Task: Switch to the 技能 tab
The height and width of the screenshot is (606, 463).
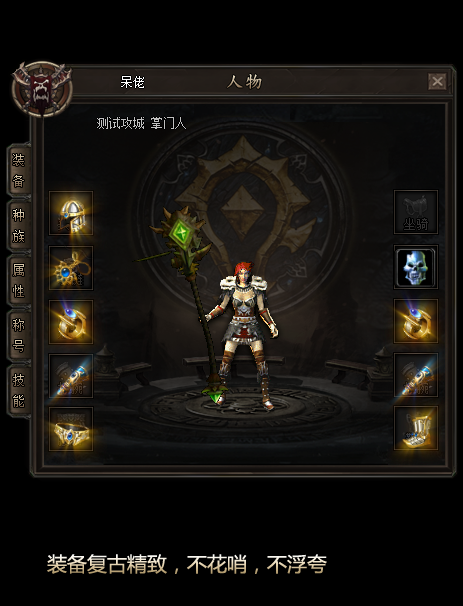Action: click(x=19, y=390)
